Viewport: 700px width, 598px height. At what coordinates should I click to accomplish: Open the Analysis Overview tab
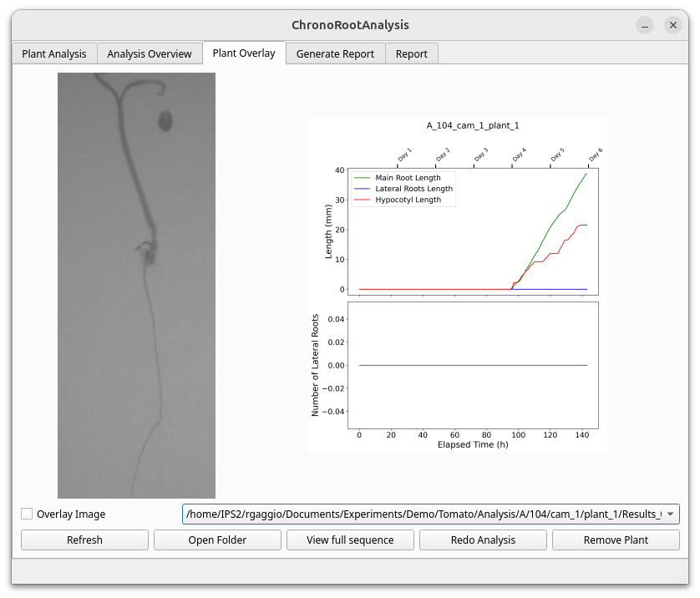(x=150, y=53)
